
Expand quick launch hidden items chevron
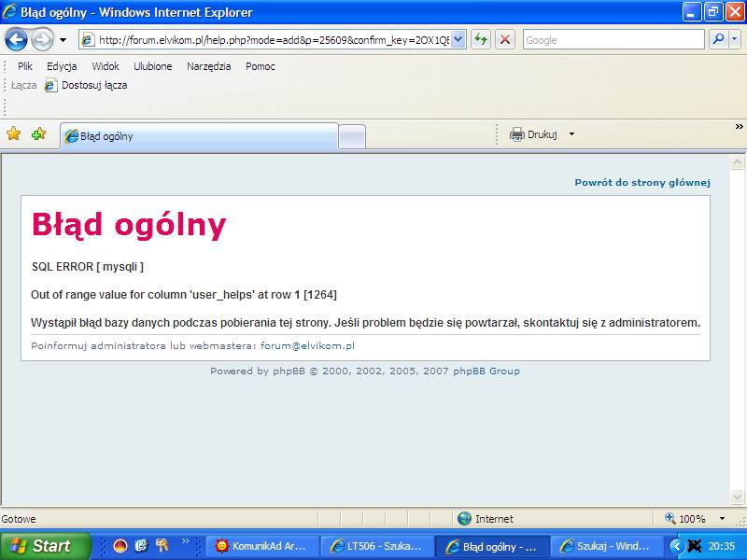coord(185,540)
